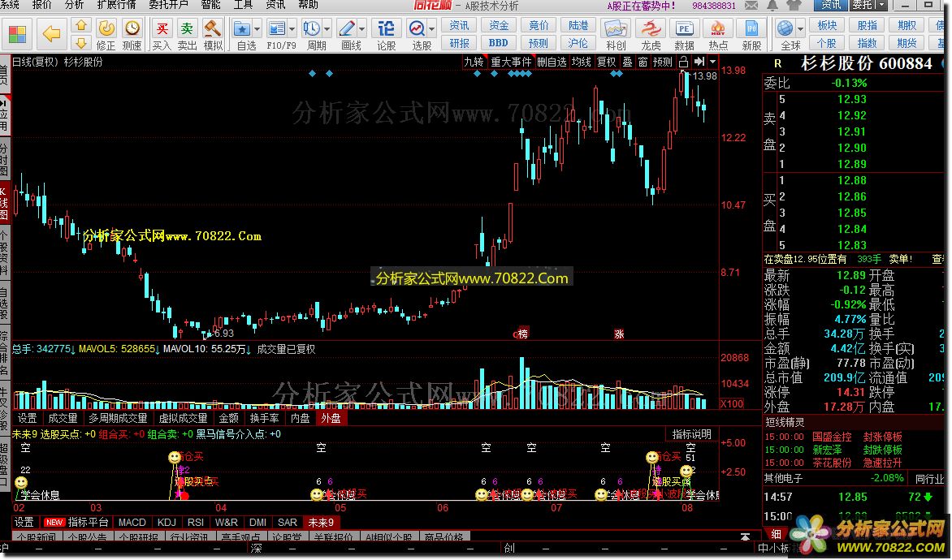
Task: Toggle the 九转 indicator on the chart
Action: (x=474, y=62)
